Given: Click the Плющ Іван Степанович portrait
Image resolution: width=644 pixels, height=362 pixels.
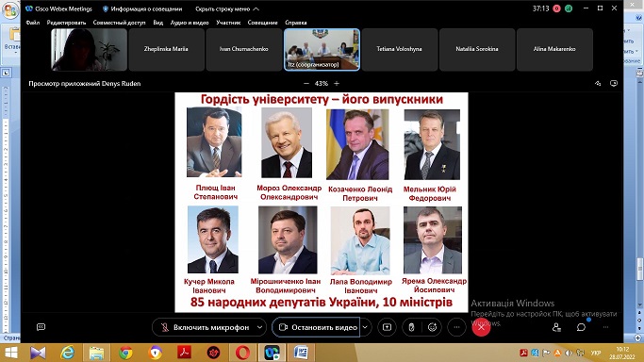Looking at the screenshot, I should [x=214, y=142].
